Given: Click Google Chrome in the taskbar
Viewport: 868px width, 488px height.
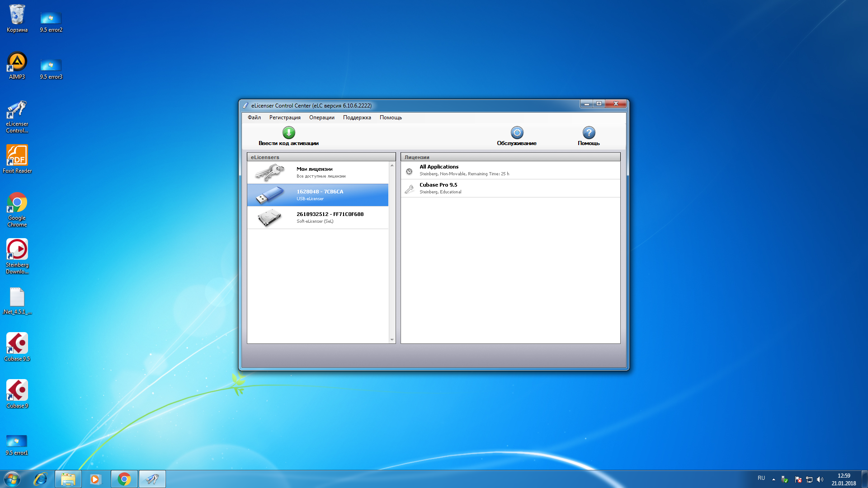Looking at the screenshot, I should pos(124,479).
